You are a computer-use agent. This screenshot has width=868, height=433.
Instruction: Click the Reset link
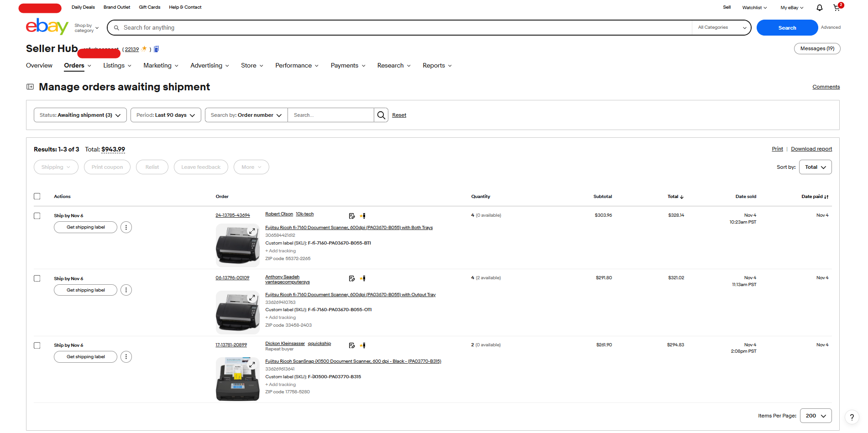399,115
